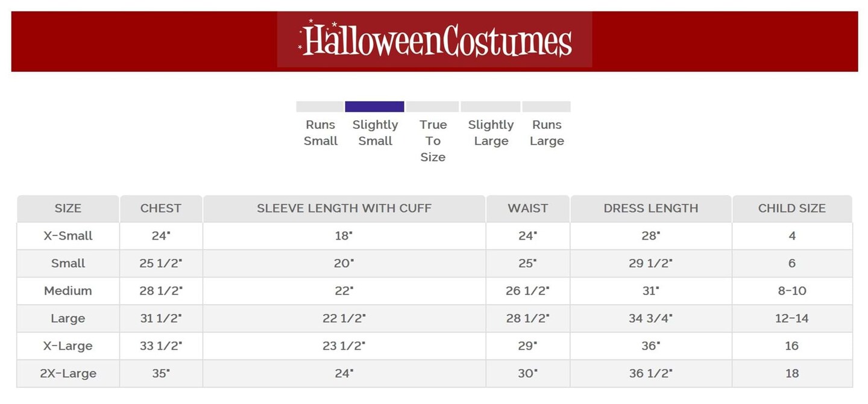
Task: Select the Runs Small fit segment
Action: click(320, 107)
